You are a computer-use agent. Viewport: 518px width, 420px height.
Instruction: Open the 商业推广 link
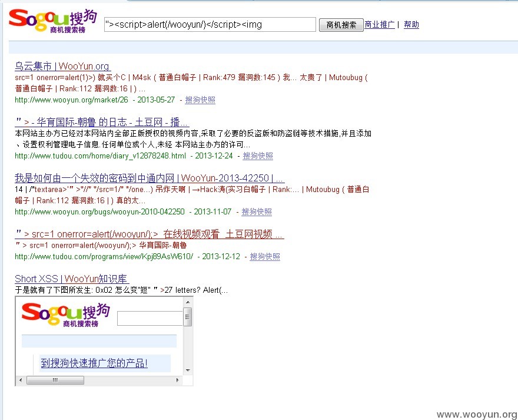pos(380,25)
